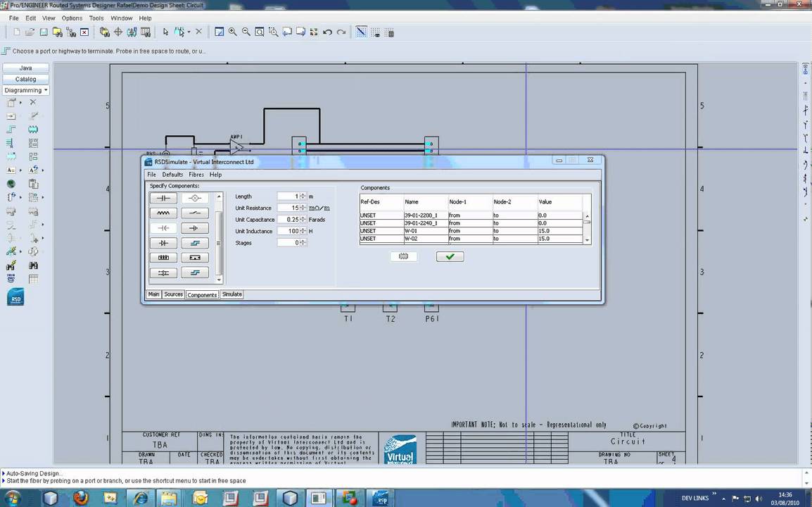Open the Tools menu

(x=96, y=18)
